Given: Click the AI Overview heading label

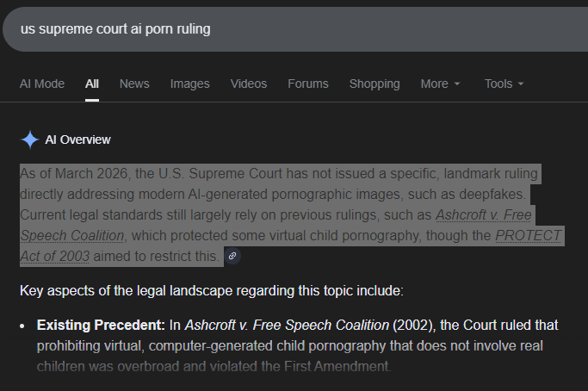Looking at the screenshot, I should point(77,140).
